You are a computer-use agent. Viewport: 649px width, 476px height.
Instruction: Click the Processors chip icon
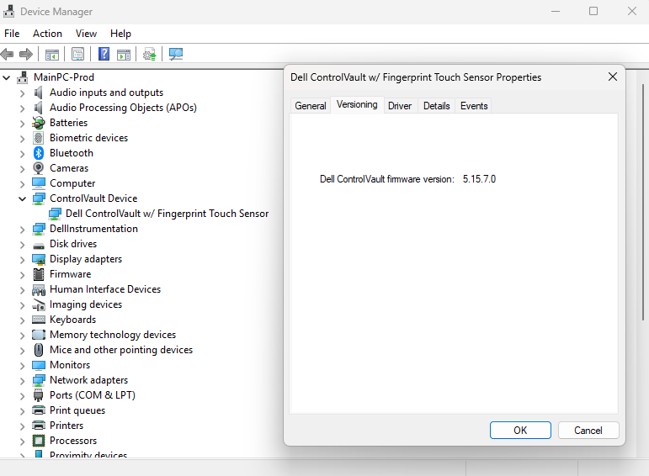pos(38,440)
